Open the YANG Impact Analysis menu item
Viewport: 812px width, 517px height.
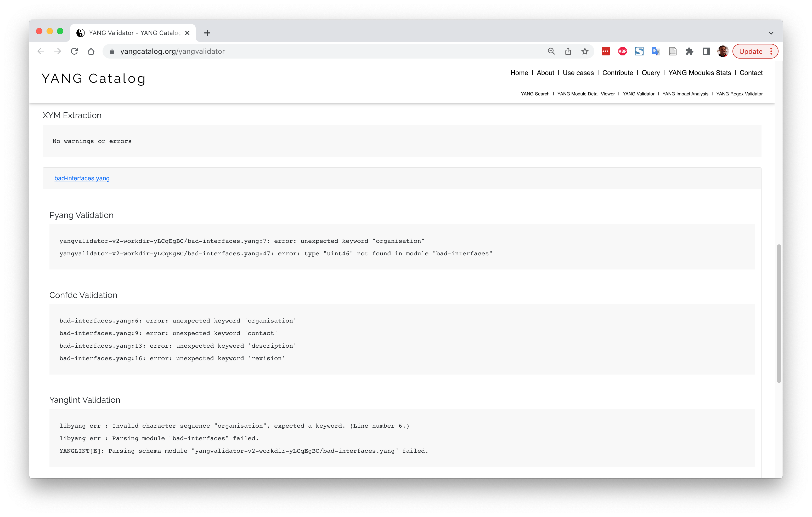click(685, 94)
